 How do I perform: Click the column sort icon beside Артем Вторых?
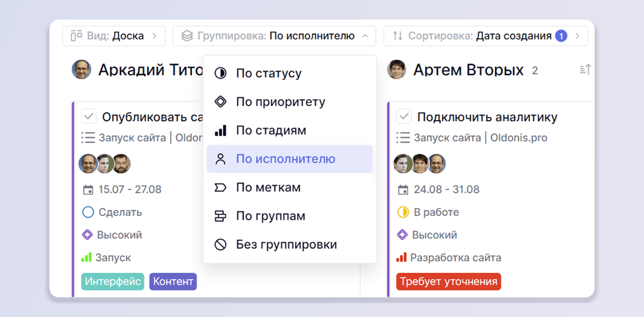[585, 70]
